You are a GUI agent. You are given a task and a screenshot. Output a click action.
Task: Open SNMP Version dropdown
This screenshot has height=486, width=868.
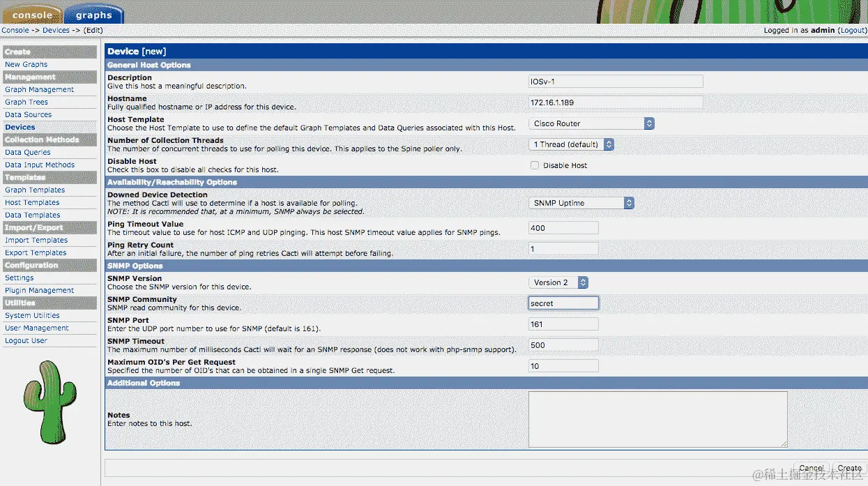(558, 282)
